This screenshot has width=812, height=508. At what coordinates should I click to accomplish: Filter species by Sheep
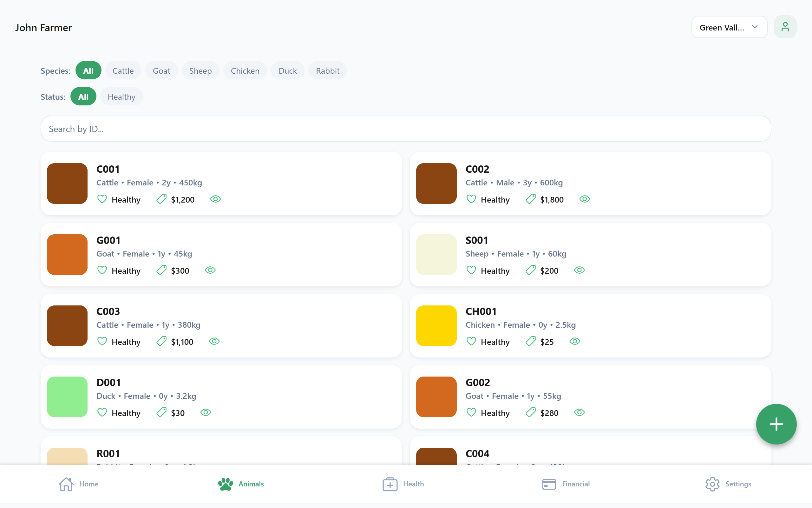tap(200, 70)
